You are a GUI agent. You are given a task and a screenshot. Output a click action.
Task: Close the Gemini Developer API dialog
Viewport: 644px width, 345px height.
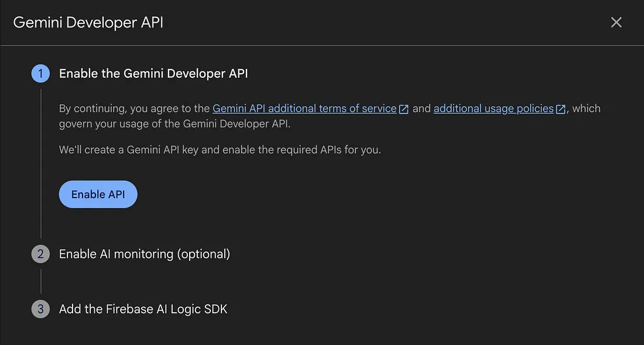click(616, 22)
